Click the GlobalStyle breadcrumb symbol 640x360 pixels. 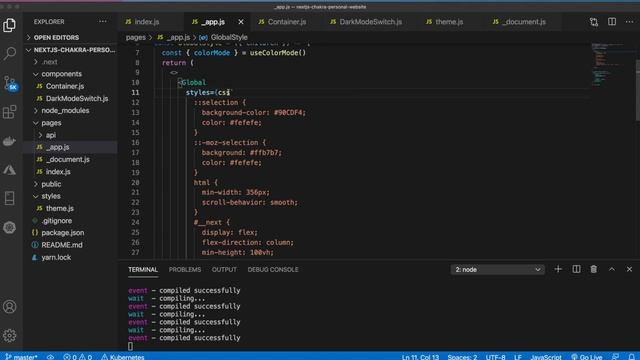[x=224, y=37]
